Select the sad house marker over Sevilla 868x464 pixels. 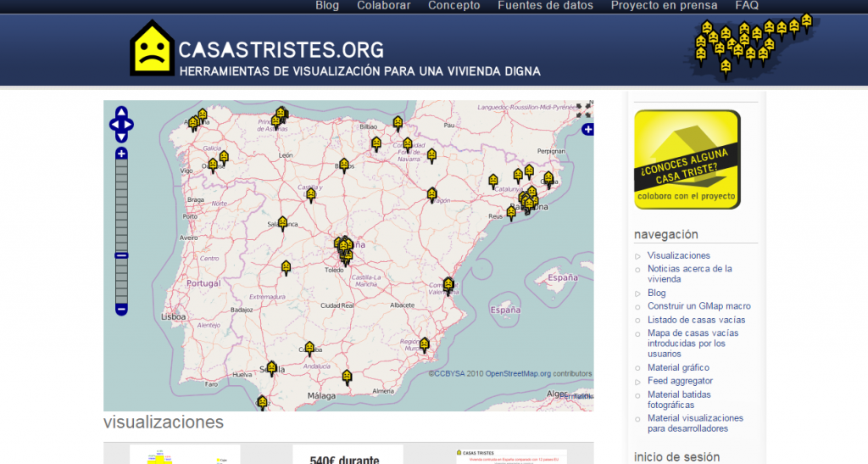(271, 368)
